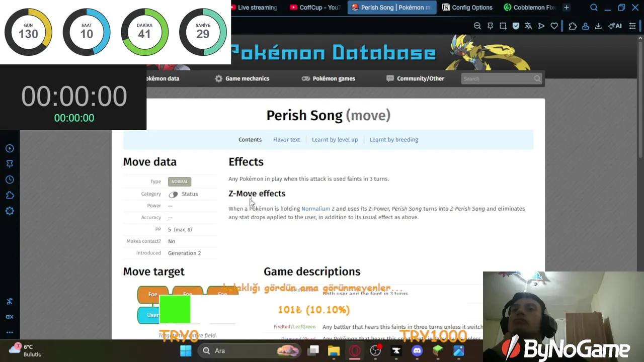Open the Pokémon games menu

pos(329,78)
